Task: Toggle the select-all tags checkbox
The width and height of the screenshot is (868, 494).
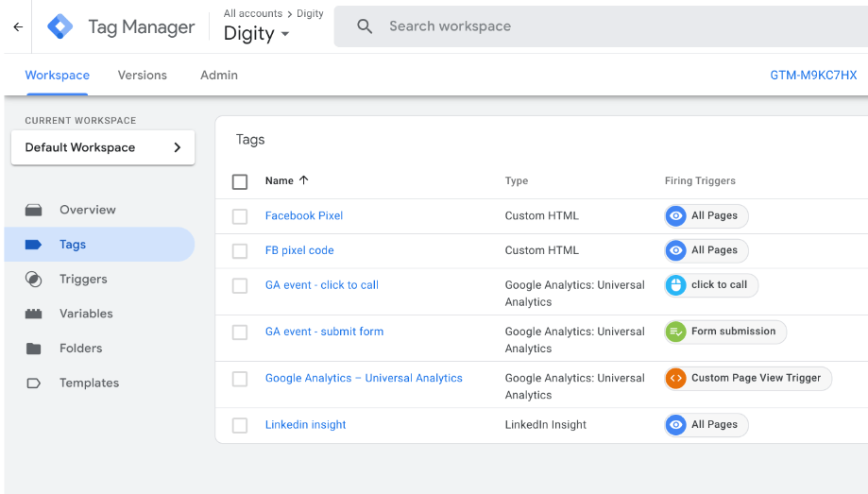Action: click(x=240, y=181)
